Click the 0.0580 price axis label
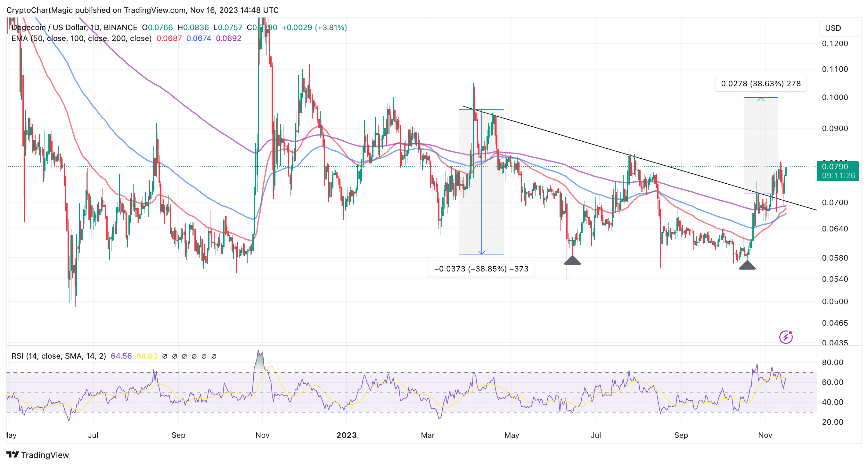This screenshot has height=466, width=868. coord(835,258)
